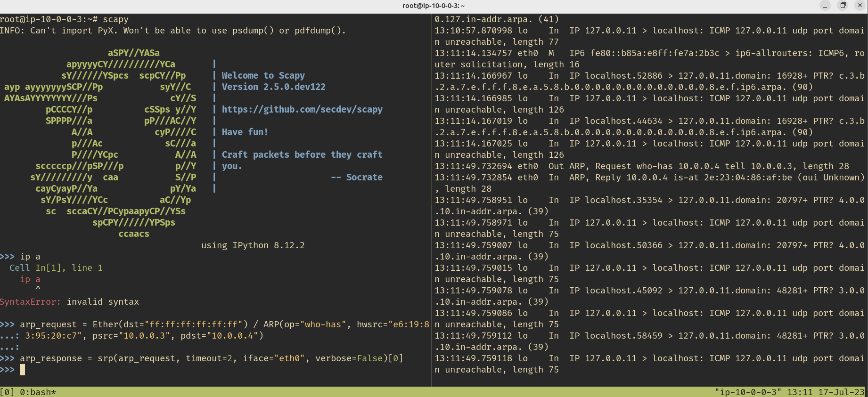
Task: Click the localhost.50366 PTR query line
Action: (650, 251)
